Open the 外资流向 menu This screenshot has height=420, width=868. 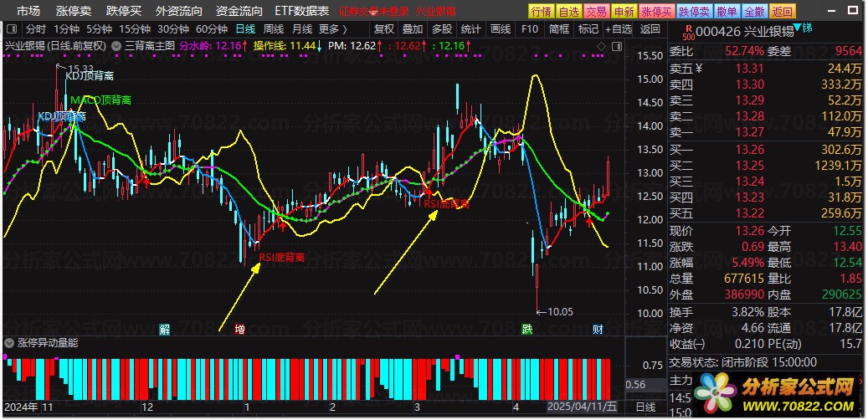(179, 11)
